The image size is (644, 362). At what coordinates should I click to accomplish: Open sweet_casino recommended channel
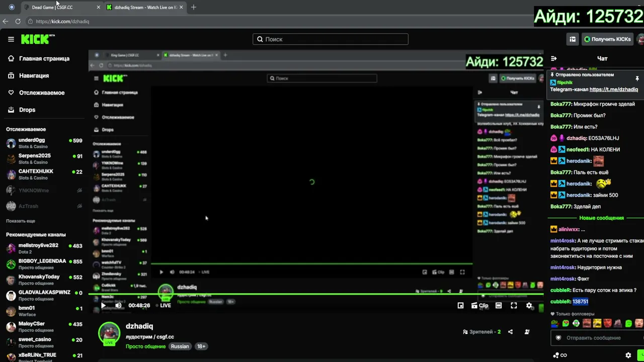coord(44,342)
